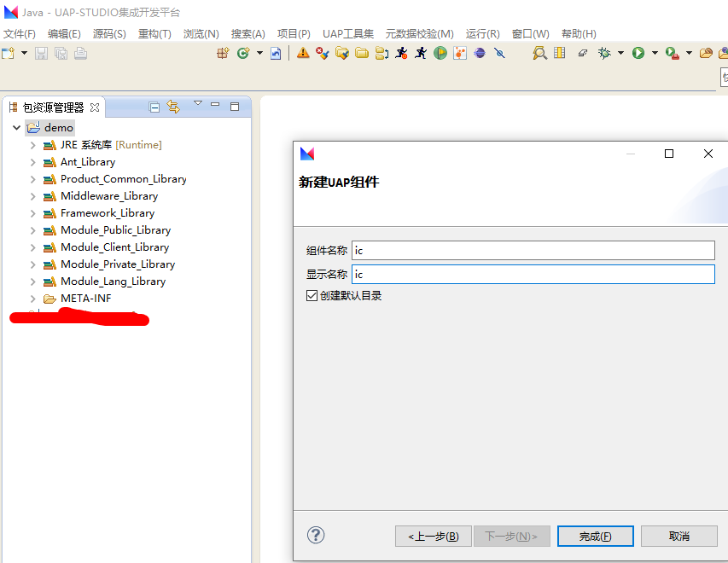The height and width of the screenshot is (563, 728).
Task: Click the Save disk icon
Action: (x=41, y=54)
